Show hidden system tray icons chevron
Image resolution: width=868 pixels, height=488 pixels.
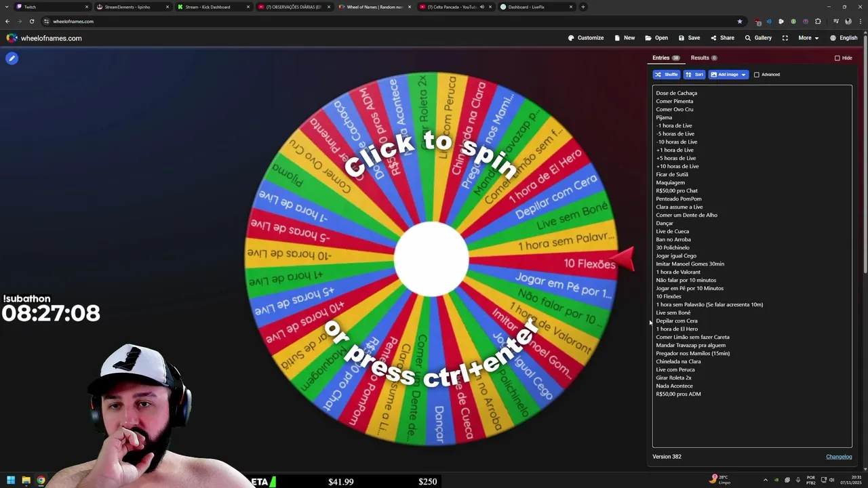pyautogui.click(x=765, y=481)
